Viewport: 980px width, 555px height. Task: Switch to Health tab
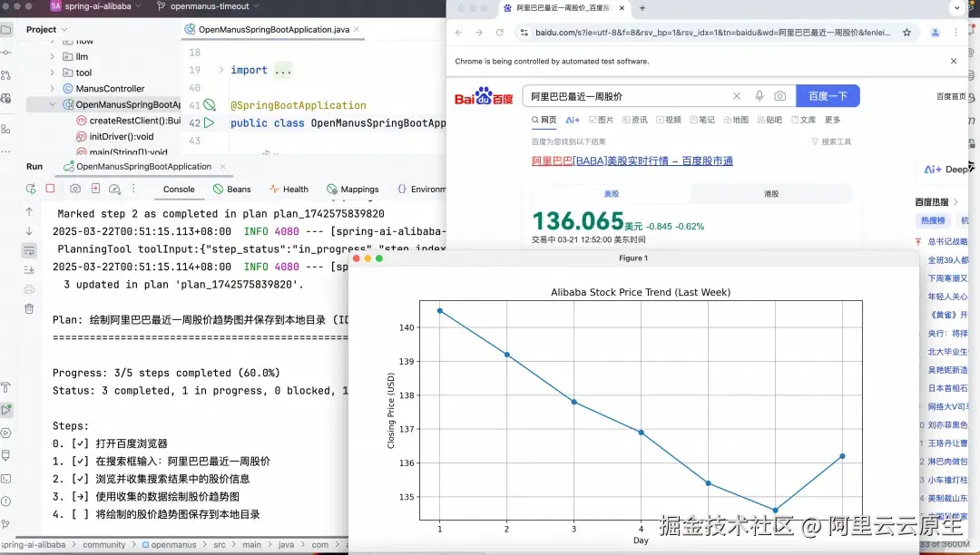[289, 190]
